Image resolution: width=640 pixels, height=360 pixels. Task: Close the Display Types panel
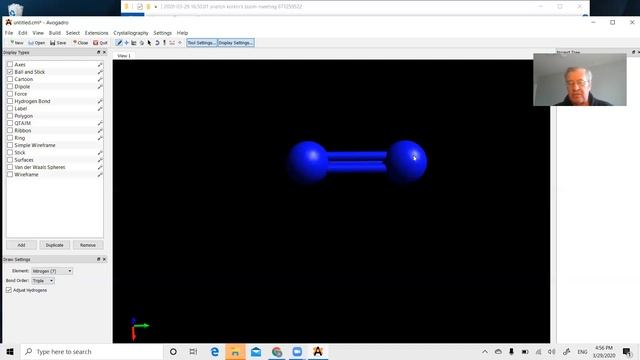tap(104, 53)
